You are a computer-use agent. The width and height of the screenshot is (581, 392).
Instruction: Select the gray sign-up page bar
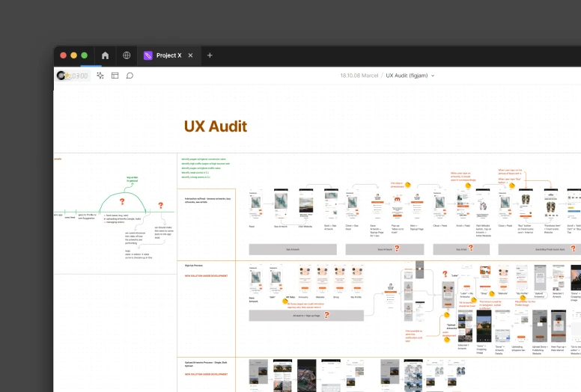pos(306,316)
